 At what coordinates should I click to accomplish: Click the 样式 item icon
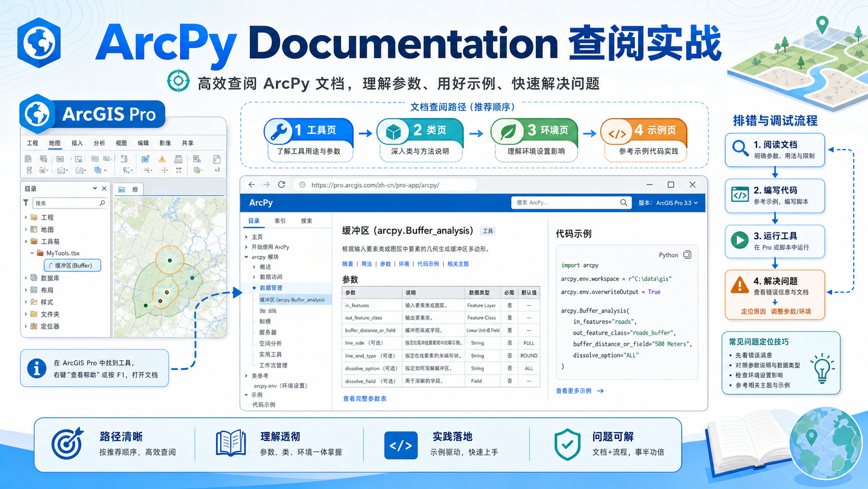(34, 302)
